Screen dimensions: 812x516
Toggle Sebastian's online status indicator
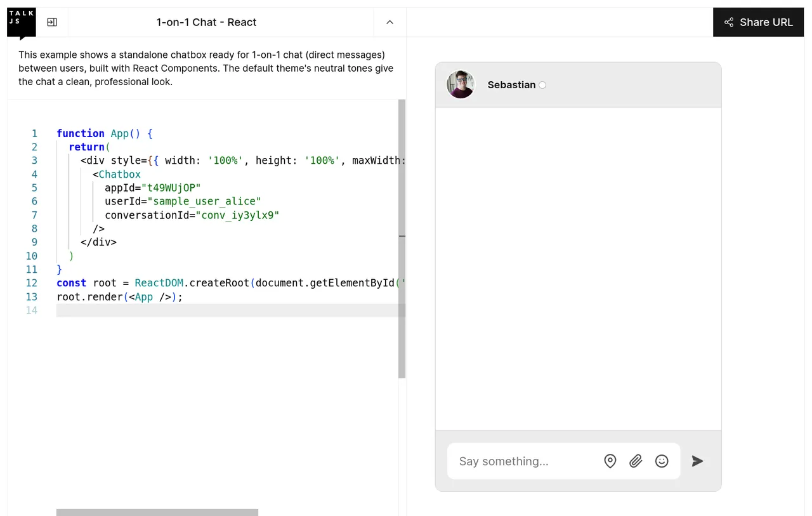coord(542,84)
